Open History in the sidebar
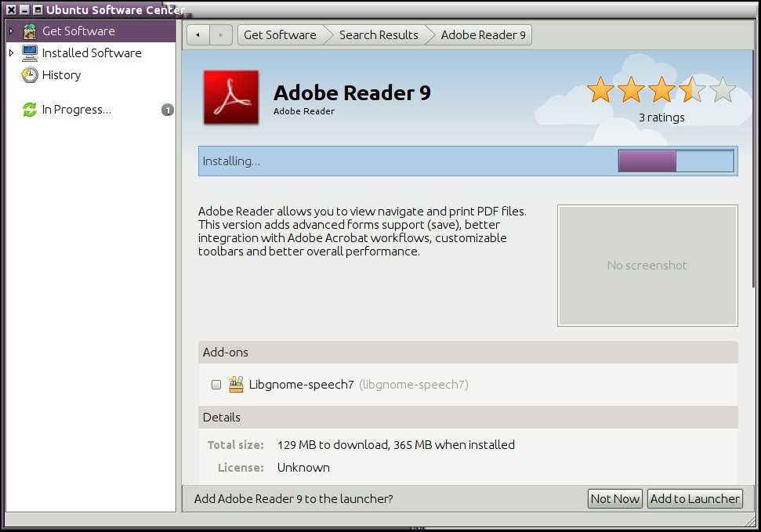Screen dimensions: 761x532 (91, 75)
